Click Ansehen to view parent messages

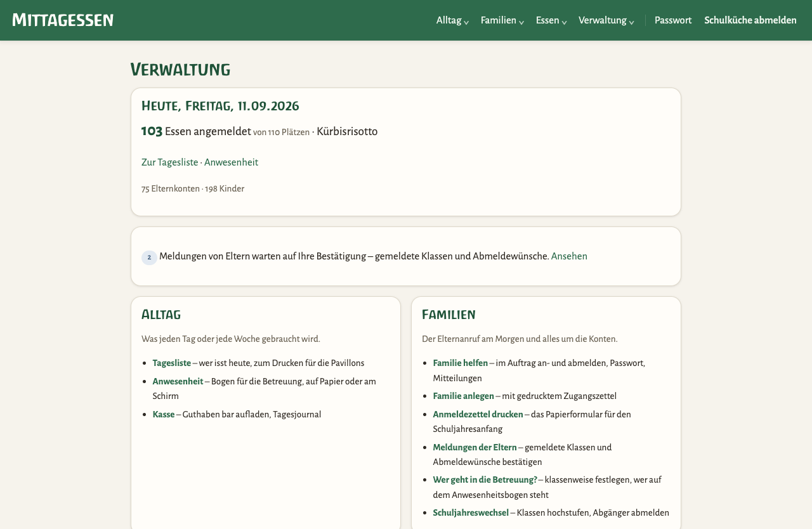pyautogui.click(x=569, y=256)
